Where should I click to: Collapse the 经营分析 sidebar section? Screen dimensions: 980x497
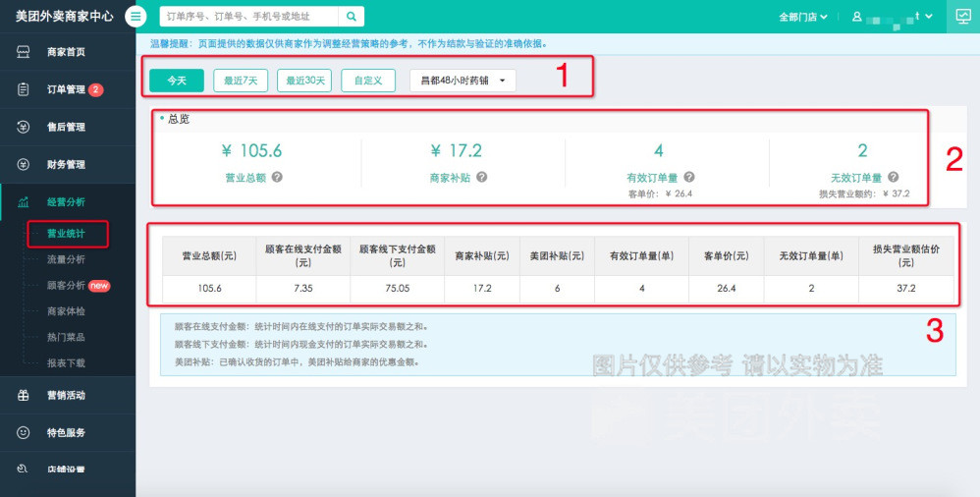point(67,202)
